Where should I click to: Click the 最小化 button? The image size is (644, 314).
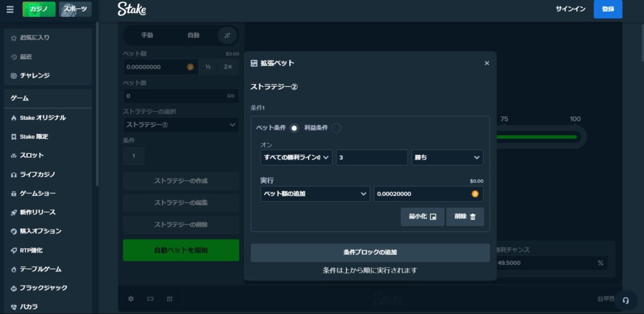point(423,217)
